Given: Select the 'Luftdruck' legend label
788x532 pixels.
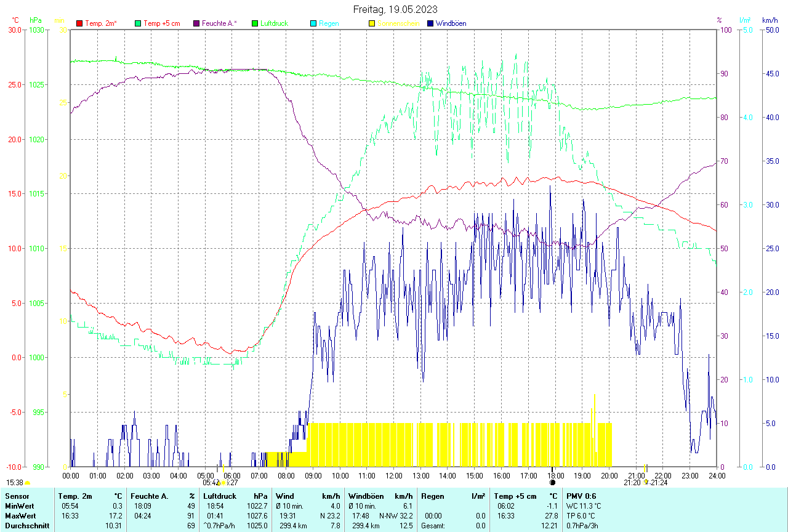Looking at the screenshot, I should coord(275,23).
